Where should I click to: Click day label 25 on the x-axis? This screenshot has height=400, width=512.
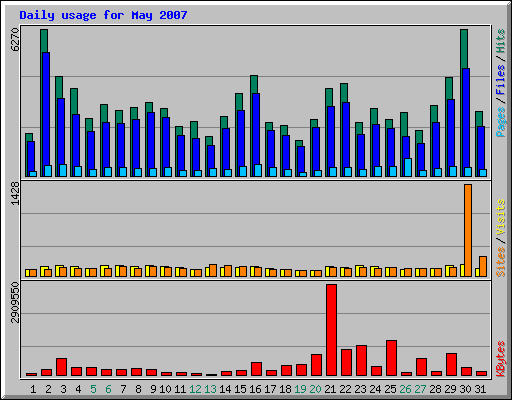coord(390,389)
